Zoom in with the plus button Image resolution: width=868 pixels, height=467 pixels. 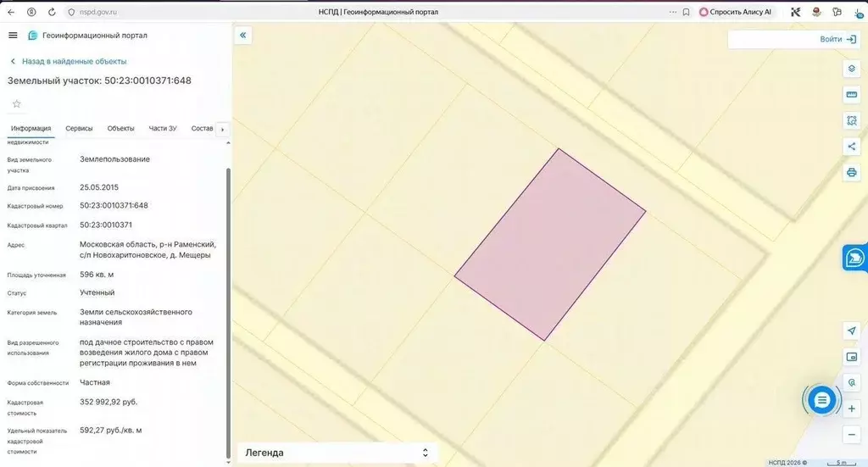click(851, 409)
